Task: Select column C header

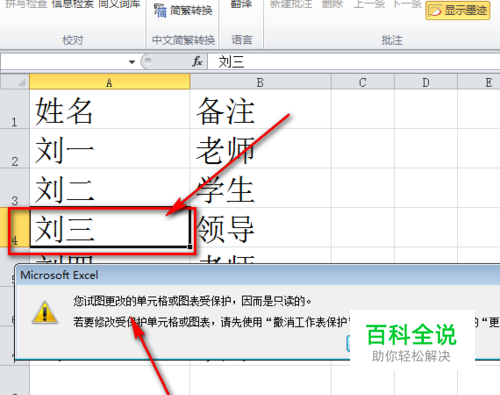Action: click(363, 82)
